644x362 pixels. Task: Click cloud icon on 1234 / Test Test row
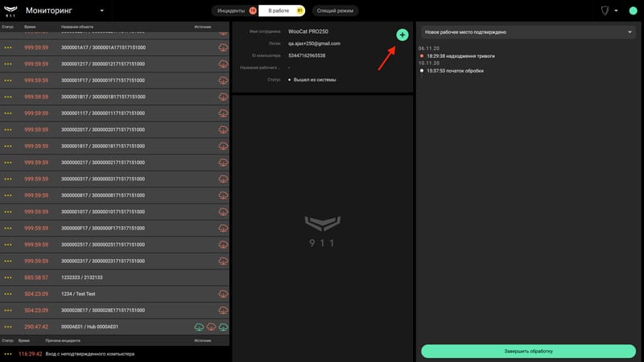point(223,294)
